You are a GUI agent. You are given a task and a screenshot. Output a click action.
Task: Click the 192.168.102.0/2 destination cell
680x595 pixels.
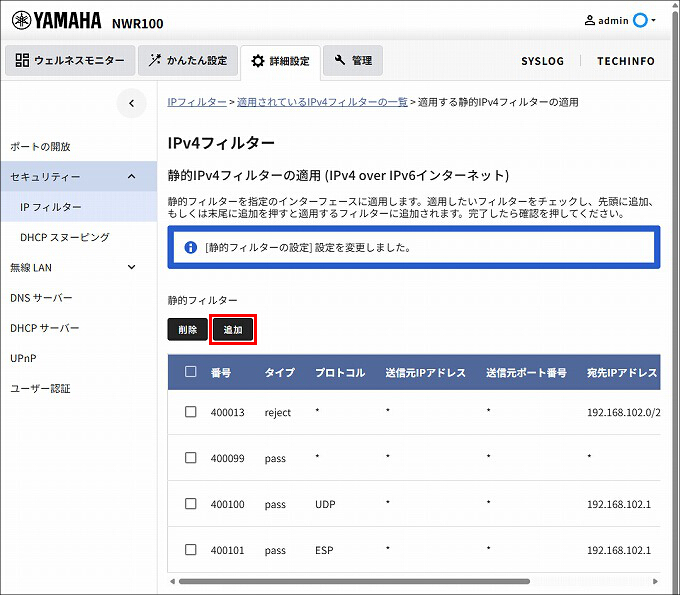(624, 412)
